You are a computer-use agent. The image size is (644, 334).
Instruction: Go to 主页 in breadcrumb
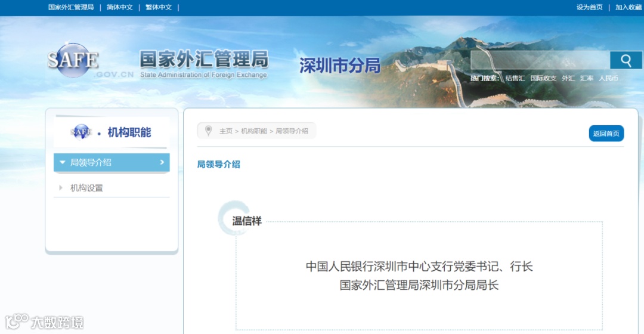(x=225, y=131)
